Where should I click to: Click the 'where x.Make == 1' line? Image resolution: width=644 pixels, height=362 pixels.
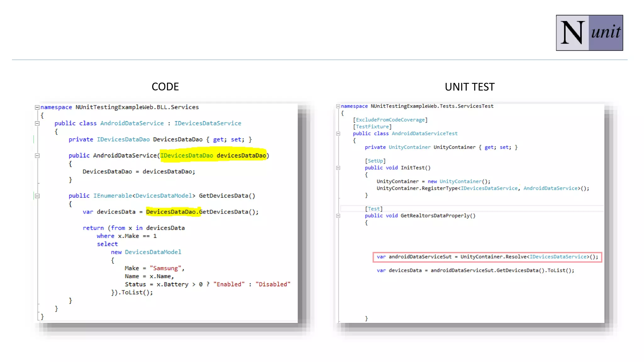126,236
